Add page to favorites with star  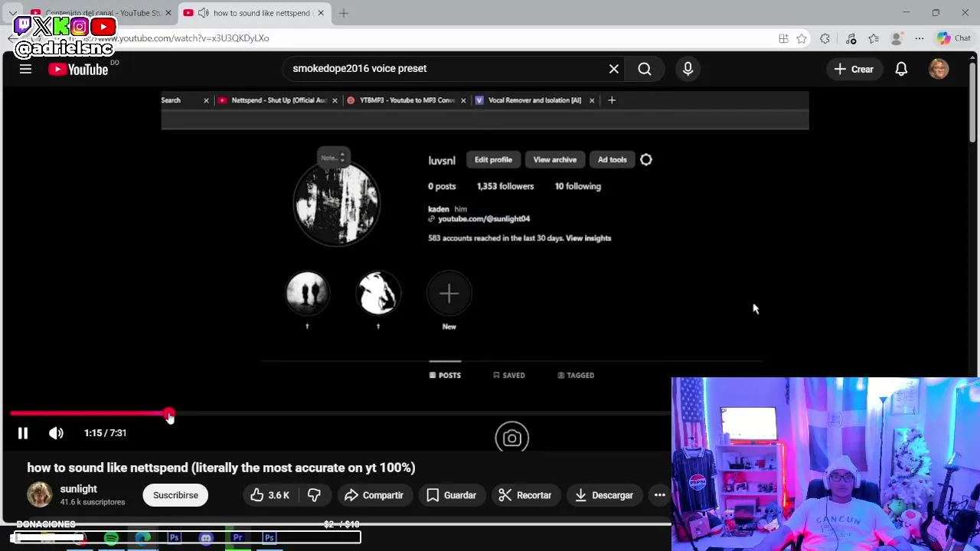coord(802,38)
